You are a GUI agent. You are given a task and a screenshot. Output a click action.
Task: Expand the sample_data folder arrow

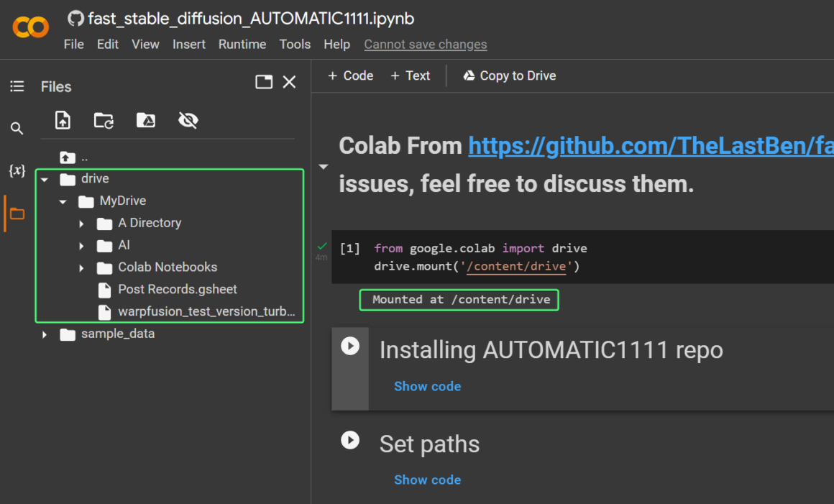(x=45, y=334)
